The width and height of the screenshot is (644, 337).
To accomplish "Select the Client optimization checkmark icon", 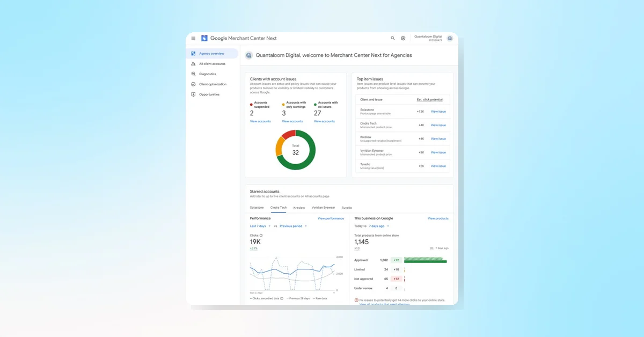I will pos(193,84).
